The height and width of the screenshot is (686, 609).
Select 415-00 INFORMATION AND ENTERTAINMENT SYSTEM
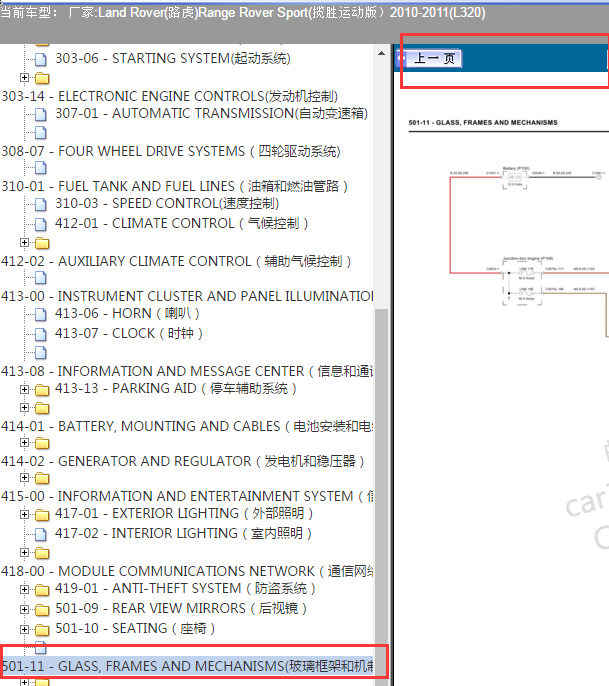[x=187, y=496]
